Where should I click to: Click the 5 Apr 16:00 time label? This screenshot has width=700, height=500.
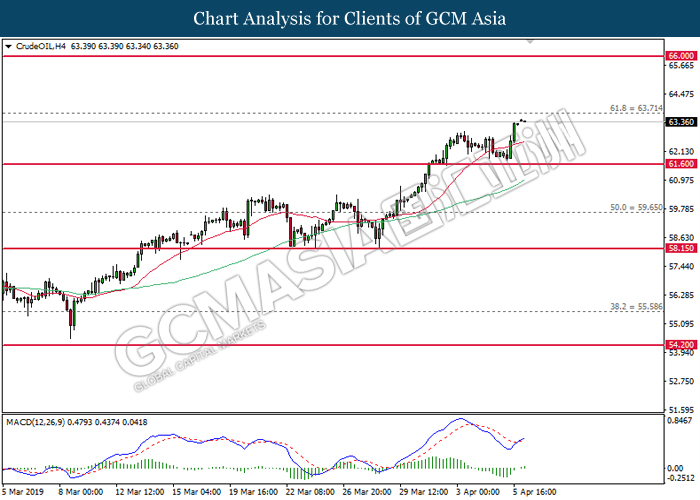(x=534, y=492)
